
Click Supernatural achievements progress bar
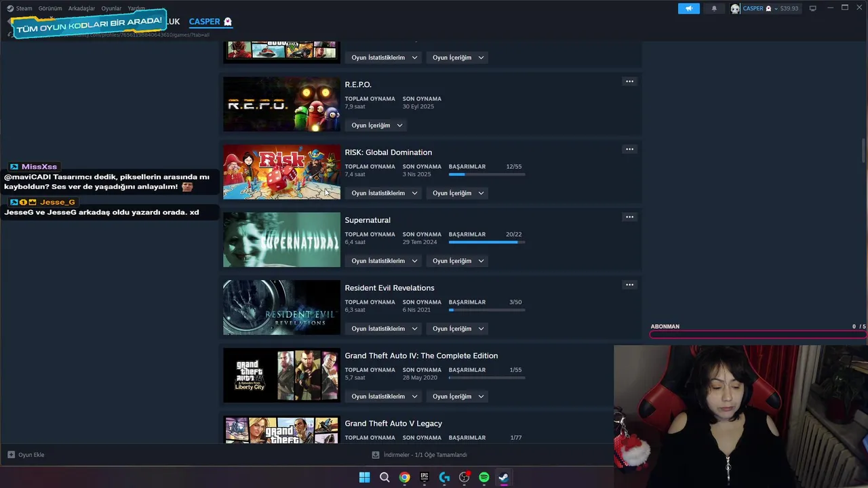coord(487,242)
